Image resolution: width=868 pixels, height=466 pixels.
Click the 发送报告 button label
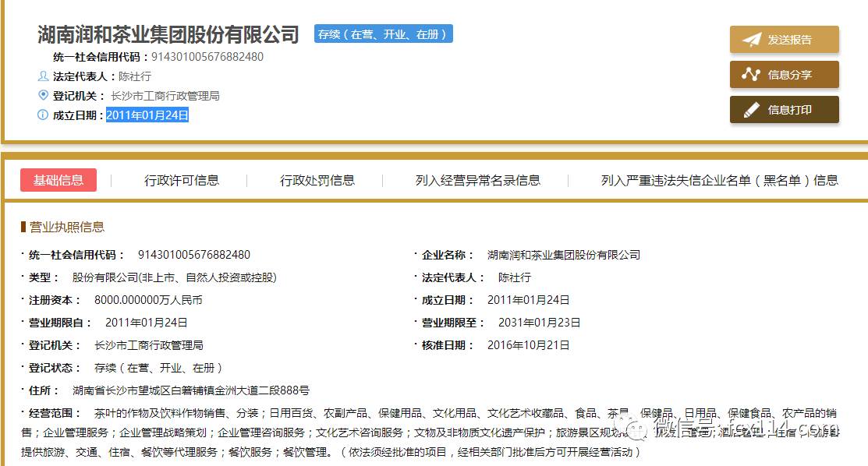(x=789, y=40)
